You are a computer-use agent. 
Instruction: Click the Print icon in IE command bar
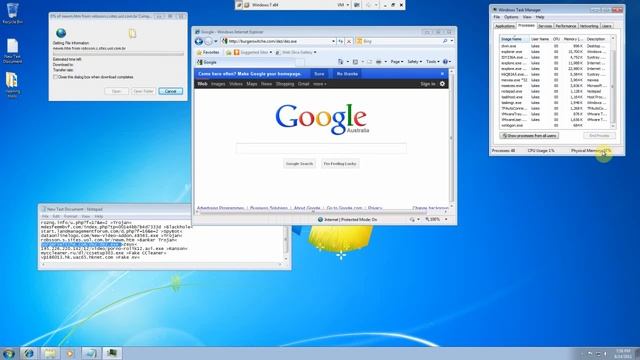click(x=379, y=62)
